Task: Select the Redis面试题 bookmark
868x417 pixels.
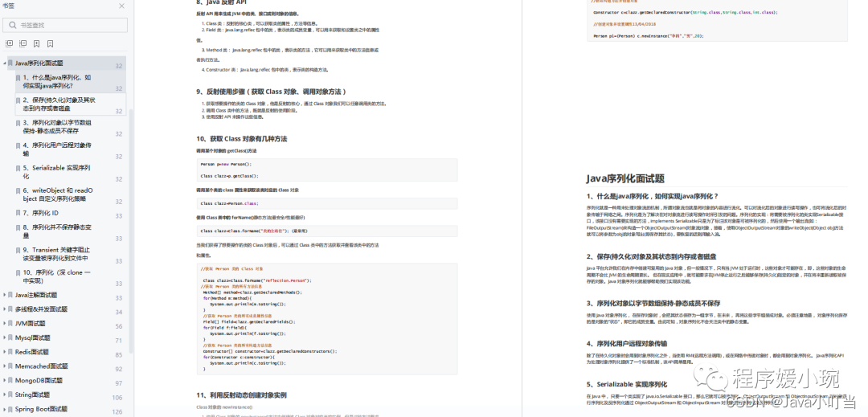Action: click(x=32, y=352)
